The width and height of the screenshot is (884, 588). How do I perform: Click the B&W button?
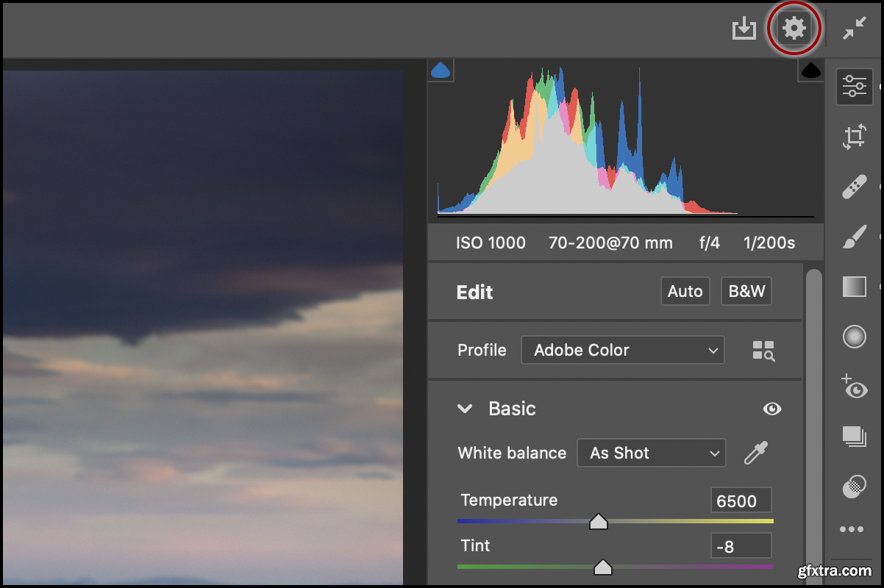[746, 292]
